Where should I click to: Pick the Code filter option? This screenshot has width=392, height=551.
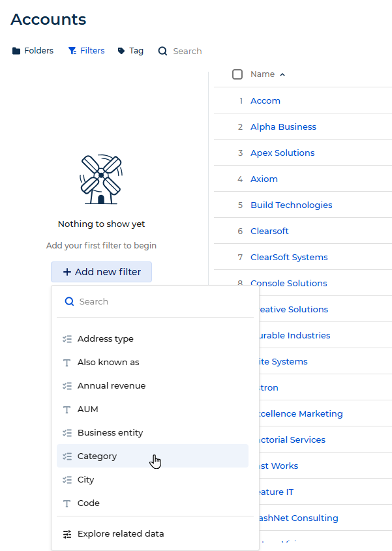click(153, 503)
